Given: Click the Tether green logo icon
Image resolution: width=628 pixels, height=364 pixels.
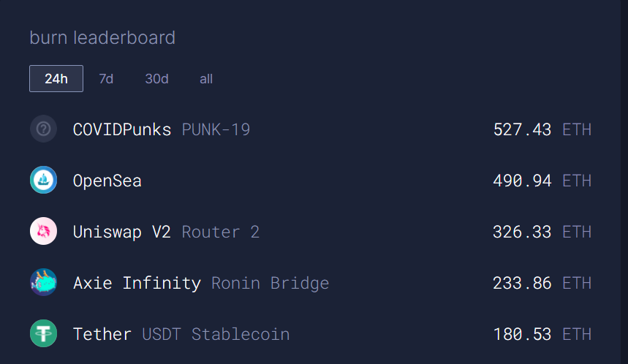Looking at the screenshot, I should click(x=43, y=334).
